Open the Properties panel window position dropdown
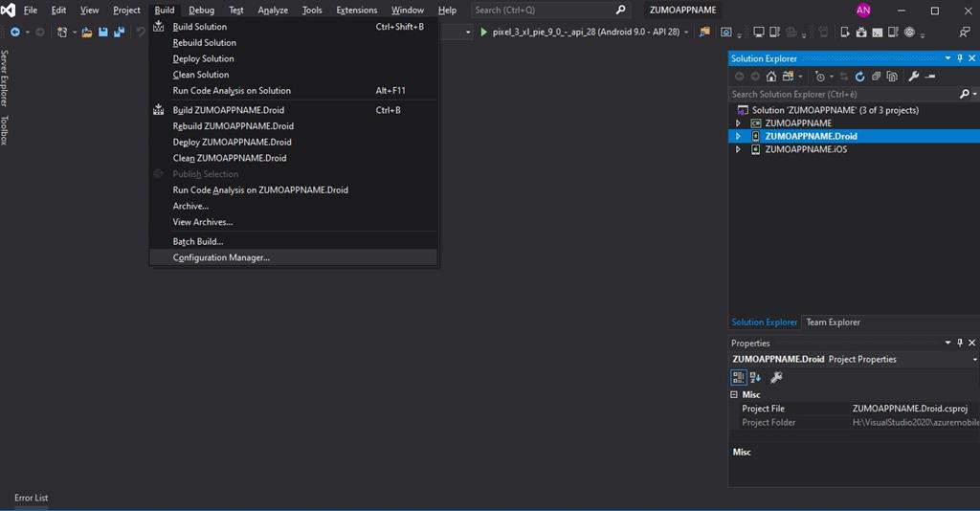The height and width of the screenshot is (511, 980). [947, 343]
